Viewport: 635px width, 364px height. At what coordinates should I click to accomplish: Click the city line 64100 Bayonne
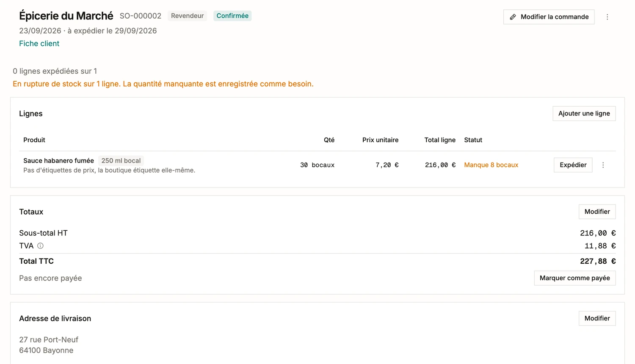(x=46, y=350)
